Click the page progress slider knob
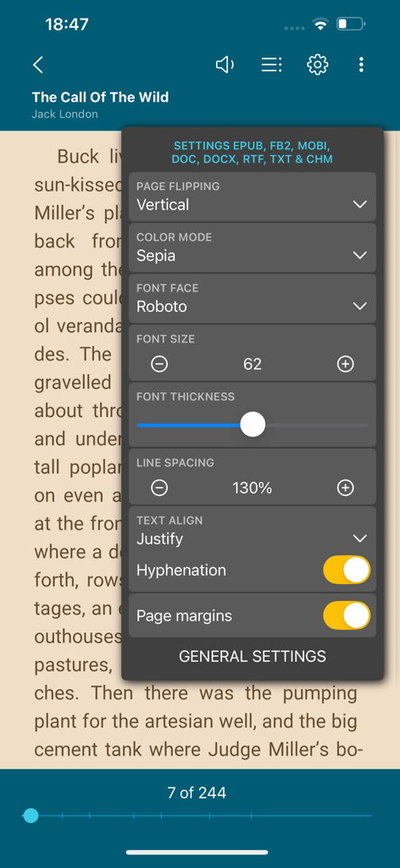Screen dimensions: 400x868 31,815
